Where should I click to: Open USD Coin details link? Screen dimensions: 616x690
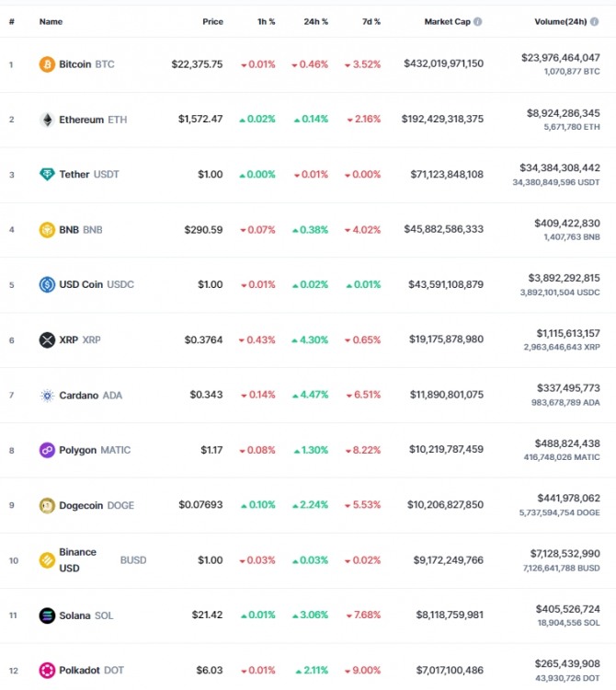coord(81,284)
